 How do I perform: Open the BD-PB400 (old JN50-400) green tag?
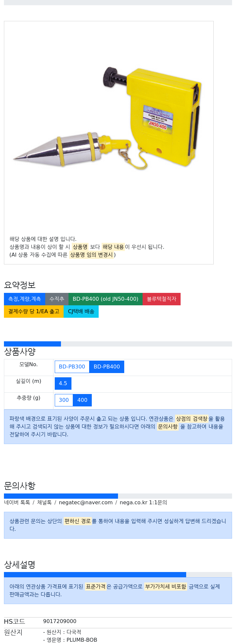point(106,299)
